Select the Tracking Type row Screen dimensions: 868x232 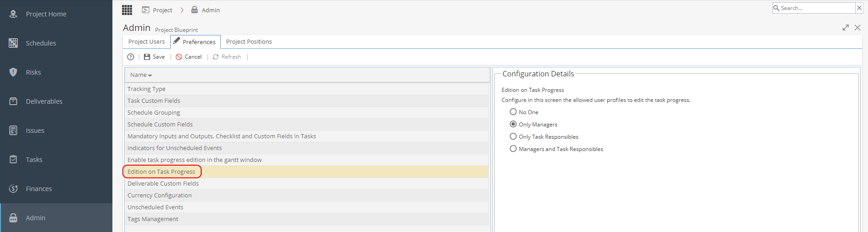306,89
